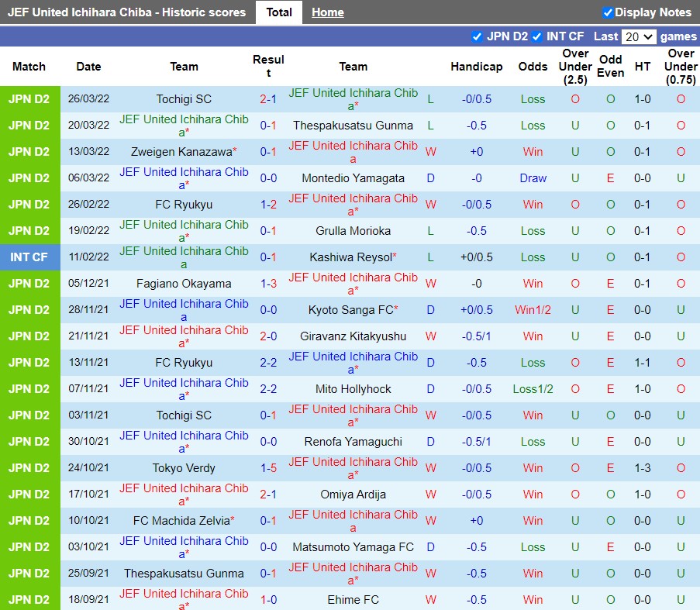
Task: Open Renofa Yamaguchi team link
Action: (353, 441)
